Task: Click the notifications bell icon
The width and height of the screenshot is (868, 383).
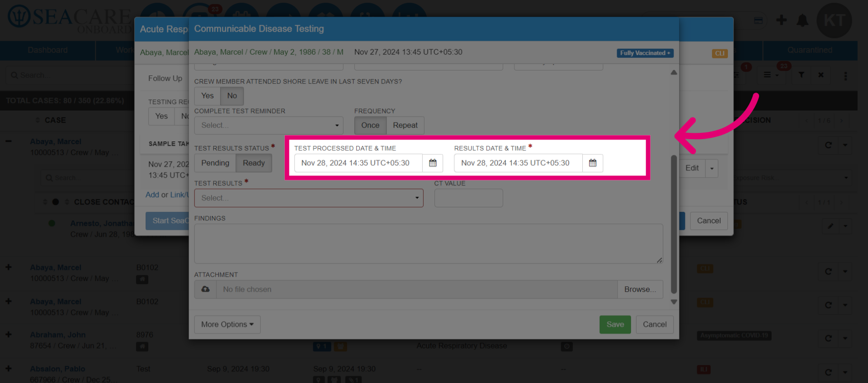Action: tap(802, 20)
